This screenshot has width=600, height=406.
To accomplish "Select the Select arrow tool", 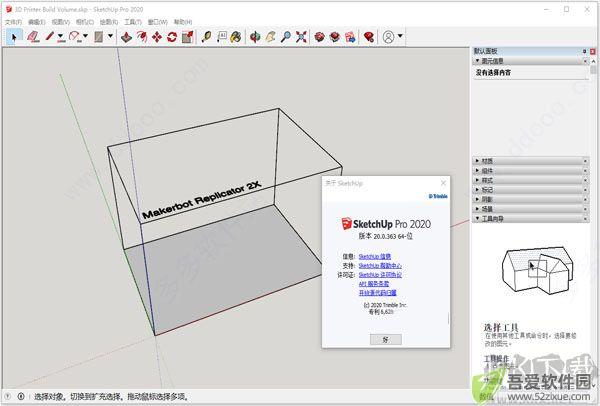I will (14, 37).
